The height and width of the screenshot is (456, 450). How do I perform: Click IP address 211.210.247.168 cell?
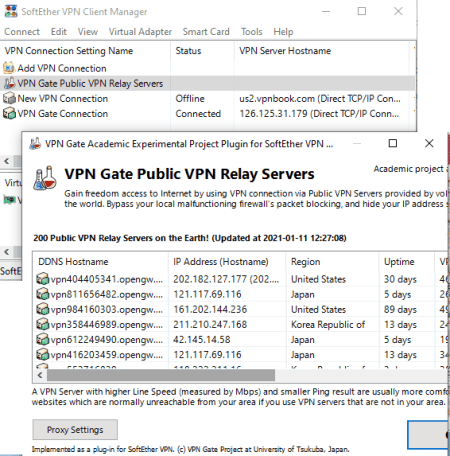(210, 324)
